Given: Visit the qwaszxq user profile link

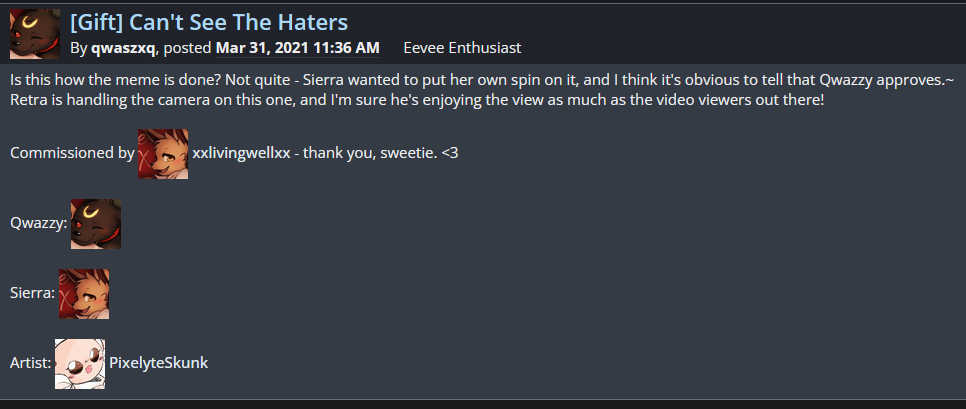Looking at the screenshot, I should 123,48.
